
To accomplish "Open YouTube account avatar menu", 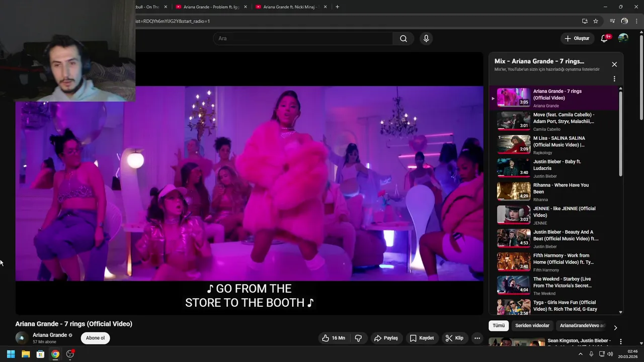I will 623,39.
